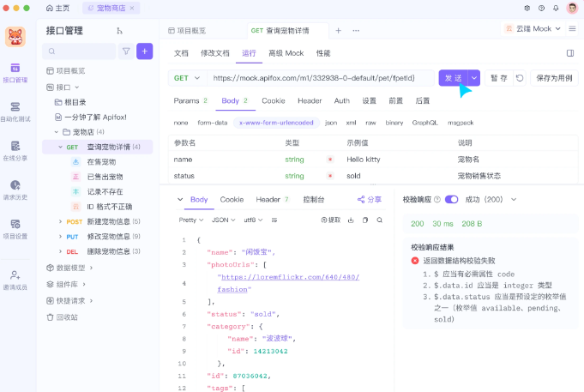Select 已售出宠物 example in tree
This screenshot has height=392, width=584.
pyautogui.click(x=105, y=177)
